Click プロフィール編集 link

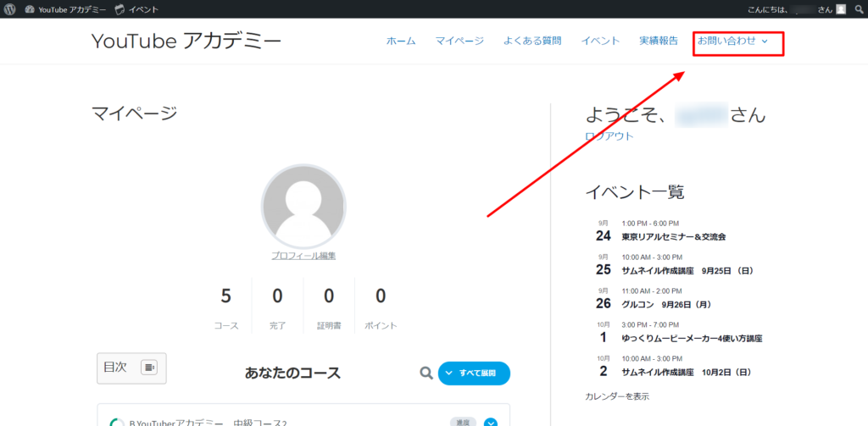pyautogui.click(x=303, y=256)
